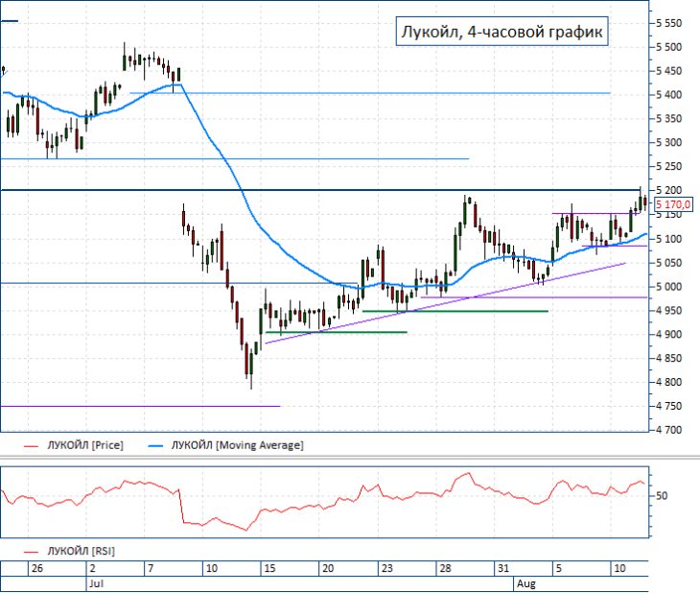Click the date label '2' on time axis
This screenshot has width=700, height=593.
[x=92, y=569]
